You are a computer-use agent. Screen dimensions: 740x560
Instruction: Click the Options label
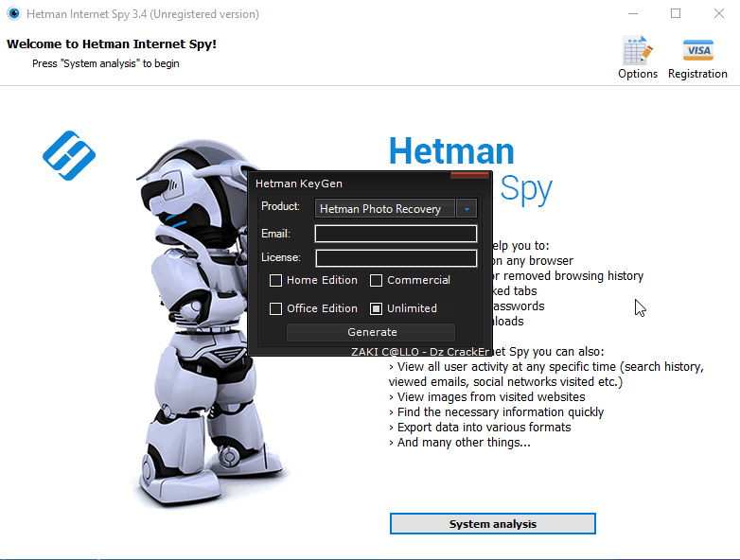[x=638, y=74]
